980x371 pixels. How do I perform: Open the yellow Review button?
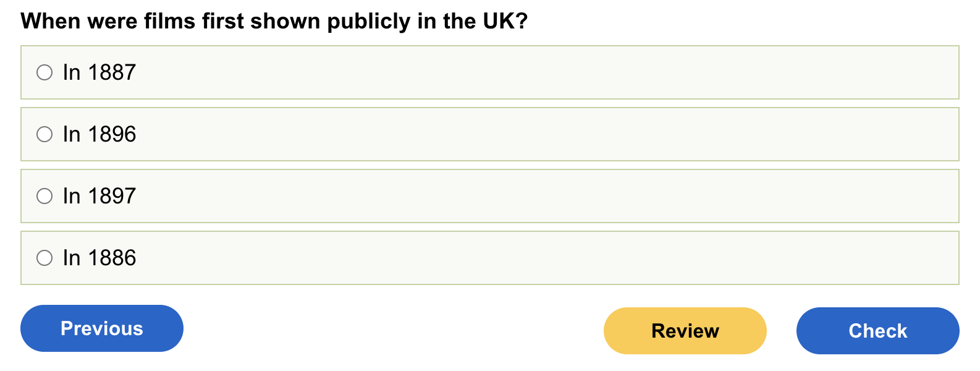pos(685,331)
